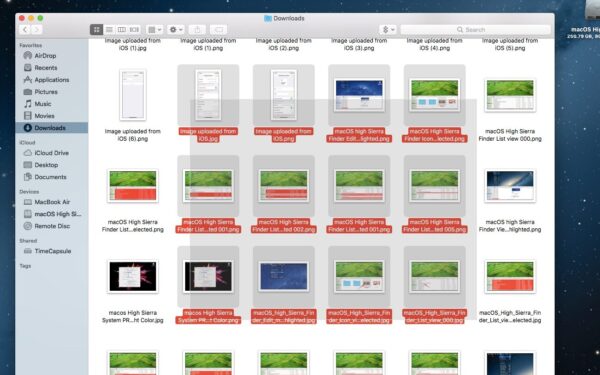Go back with the Finder back arrow
The image size is (600, 375).
[x=25, y=29]
